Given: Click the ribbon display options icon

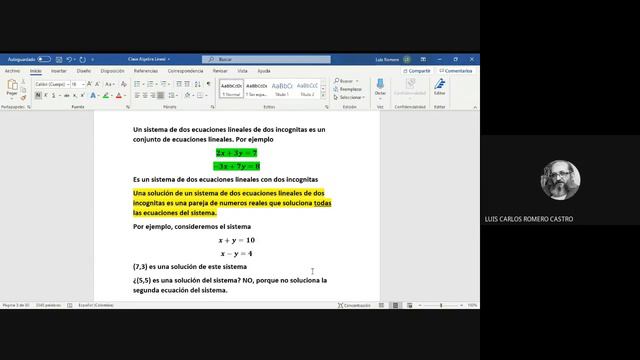Looking at the screenshot, I should tap(423, 60).
